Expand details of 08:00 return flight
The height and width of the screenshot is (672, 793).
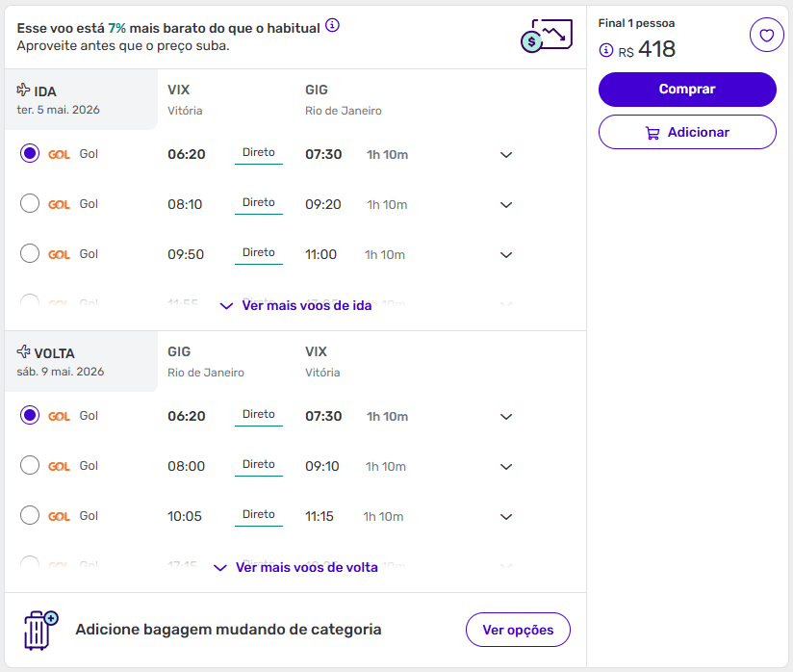[x=506, y=466]
